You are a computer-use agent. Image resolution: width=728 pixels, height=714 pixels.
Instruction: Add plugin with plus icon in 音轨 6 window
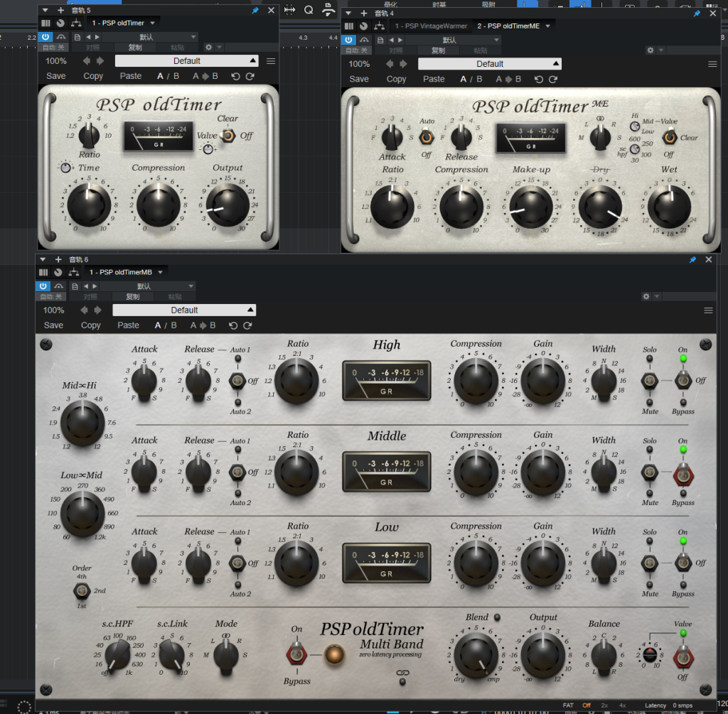point(58,260)
